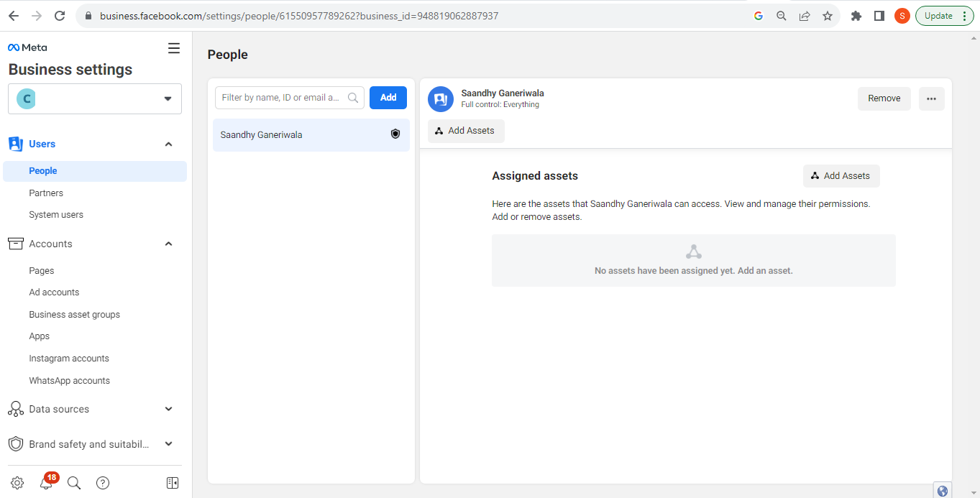This screenshot has height=498, width=980.
Task: Go forward in the browser
Action: point(37,16)
